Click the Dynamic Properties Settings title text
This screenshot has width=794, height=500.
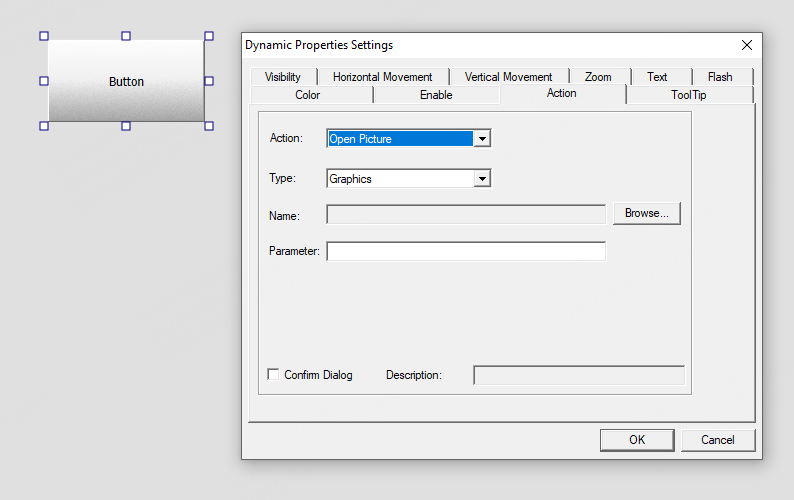tap(319, 45)
